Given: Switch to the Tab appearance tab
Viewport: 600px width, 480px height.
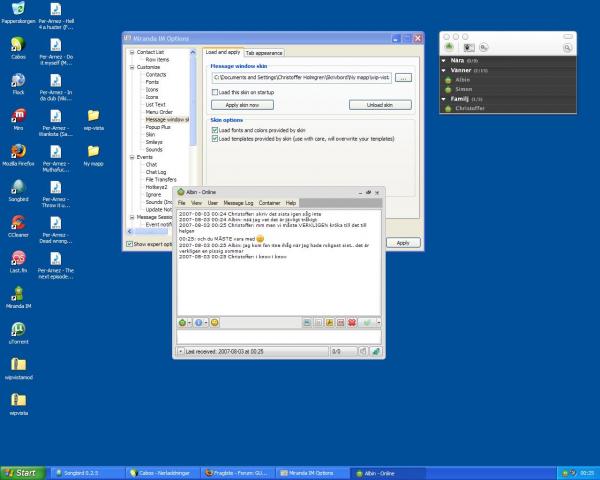Looking at the screenshot, I should coord(264,53).
